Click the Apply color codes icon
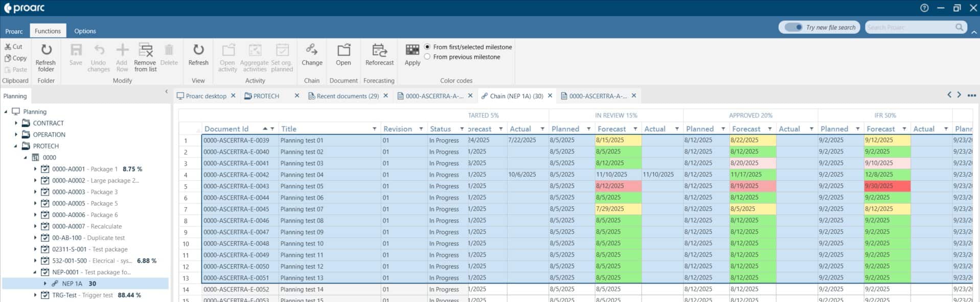 click(412, 50)
